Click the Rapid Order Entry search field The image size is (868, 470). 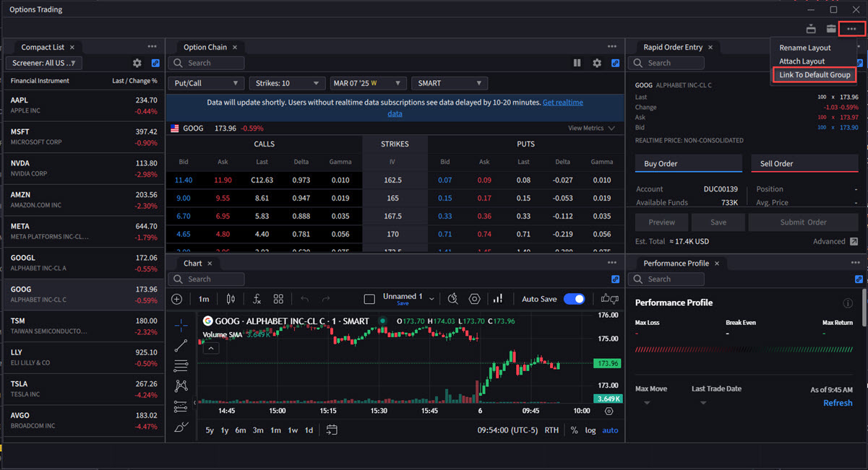click(666, 63)
